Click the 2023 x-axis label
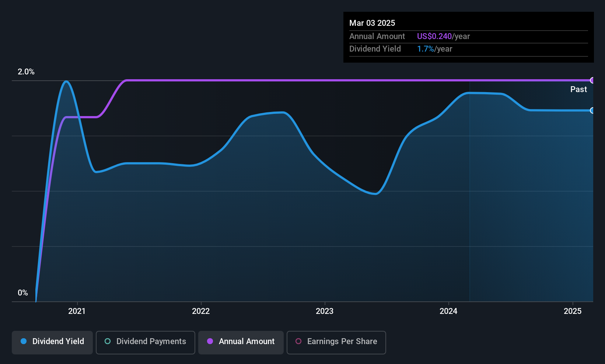The width and height of the screenshot is (605, 364). [x=325, y=311]
